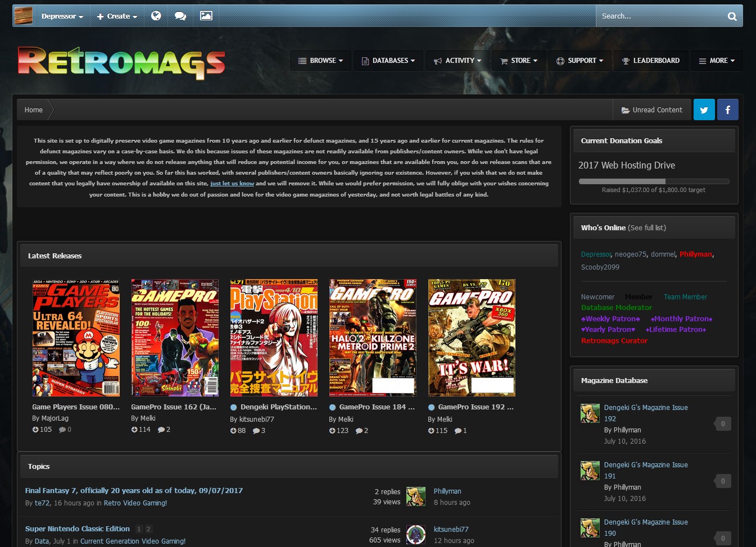756x547 pixels.
Task: Click comments icon under Dengeki PlayStation
Action: (x=256, y=431)
